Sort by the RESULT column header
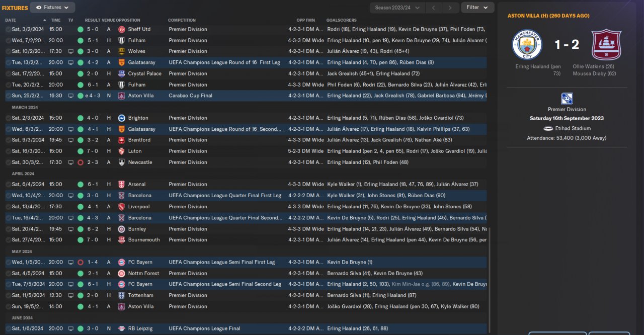This screenshot has height=335, width=644. pyautogui.click(x=93, y=20)
